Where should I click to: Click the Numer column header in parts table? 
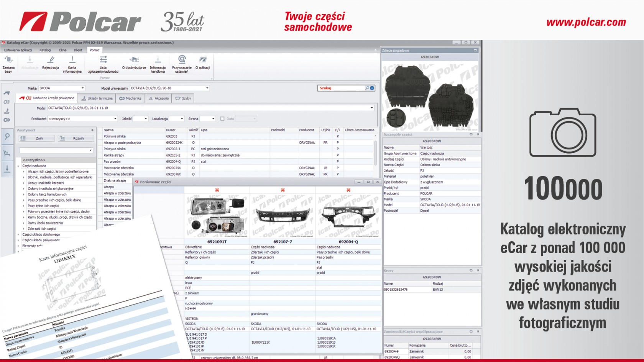[x=176, y=130]
